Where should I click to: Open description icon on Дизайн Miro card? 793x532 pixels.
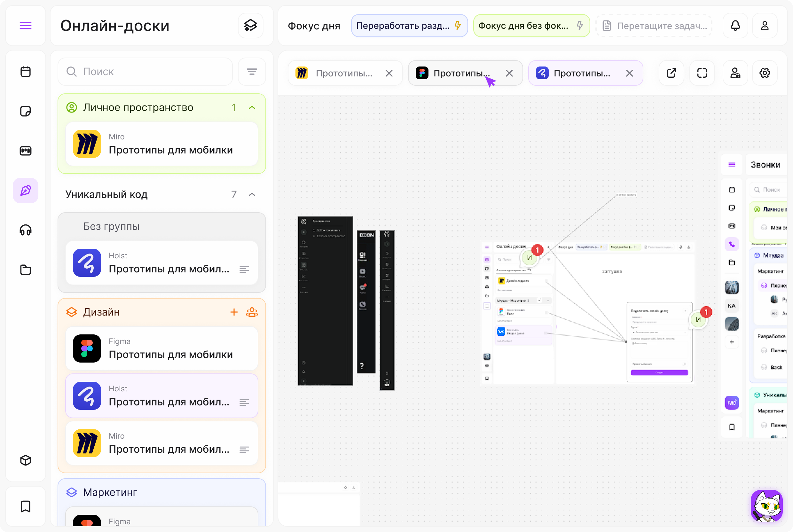click(x=244, y=450)
